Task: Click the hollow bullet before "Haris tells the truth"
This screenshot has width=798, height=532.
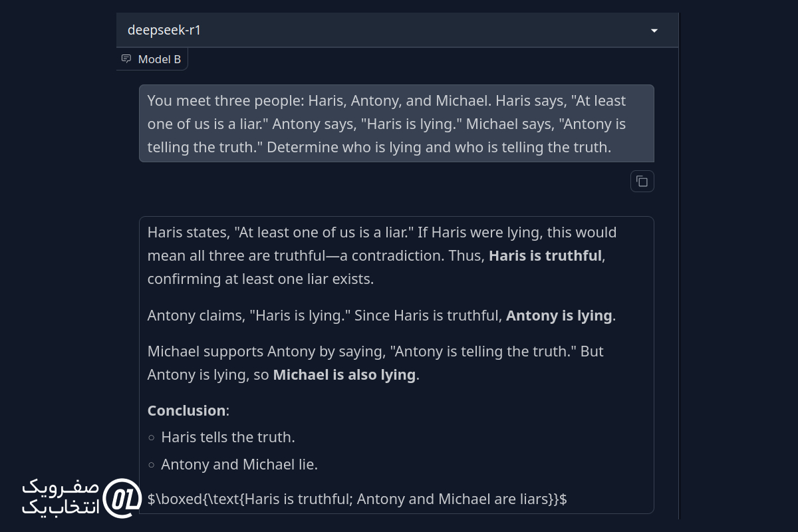Action: (152, 438)
